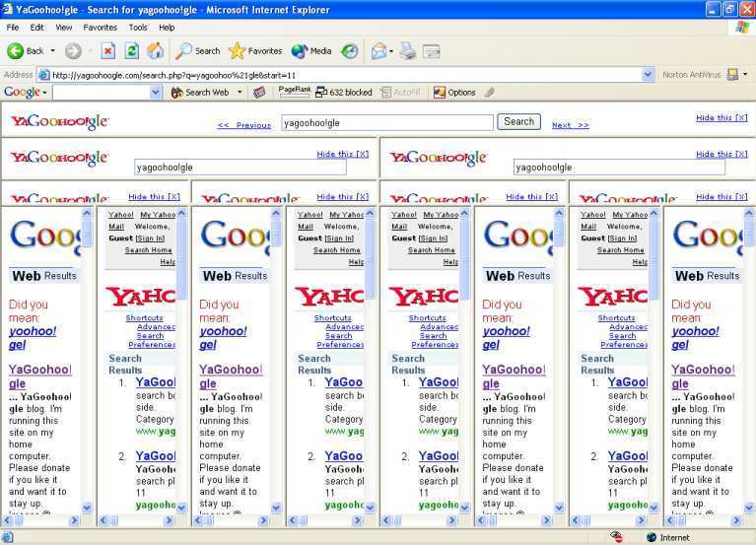Click the 632 blocked popup blocker button

tap(344, 92)
